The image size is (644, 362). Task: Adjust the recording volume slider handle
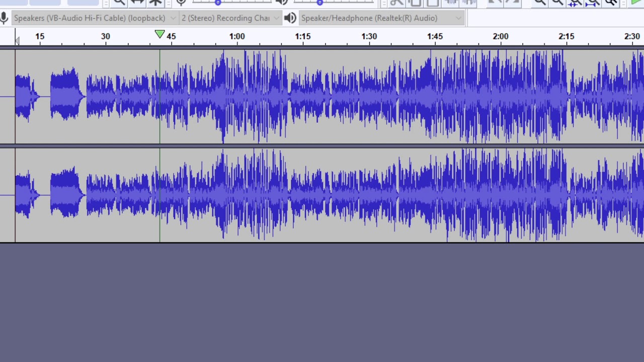(218, 3)
